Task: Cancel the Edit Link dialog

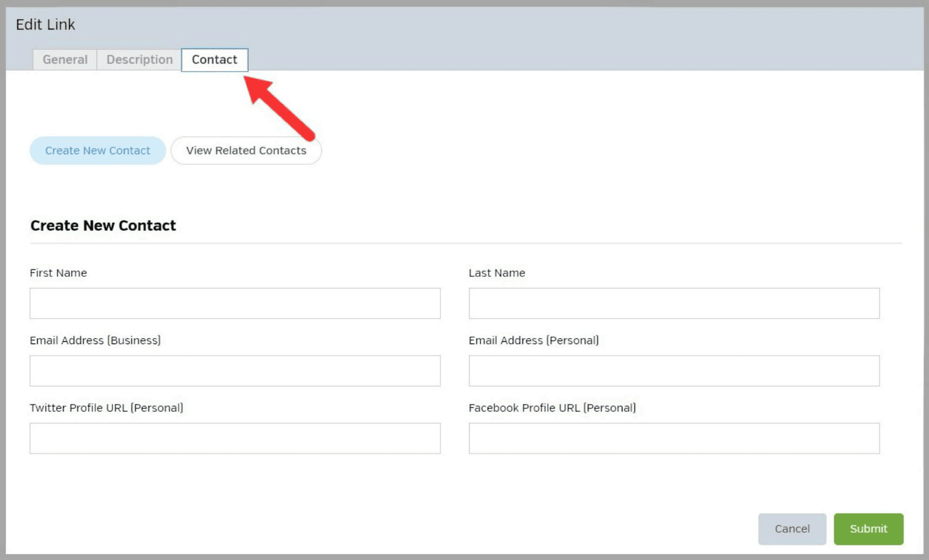Action: pyautogui.click(x=791, y=529)
